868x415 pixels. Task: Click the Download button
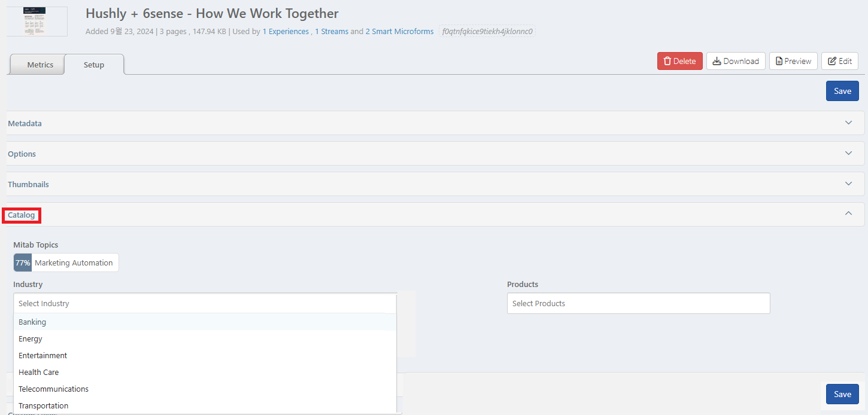pyautogui.click(x=736, y=61)
